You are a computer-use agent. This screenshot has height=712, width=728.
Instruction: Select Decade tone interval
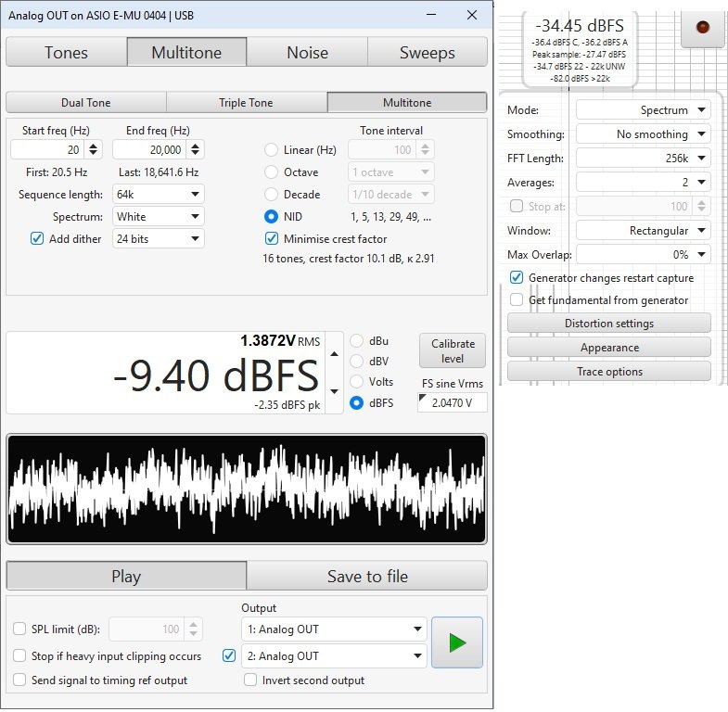pos(271,195)
